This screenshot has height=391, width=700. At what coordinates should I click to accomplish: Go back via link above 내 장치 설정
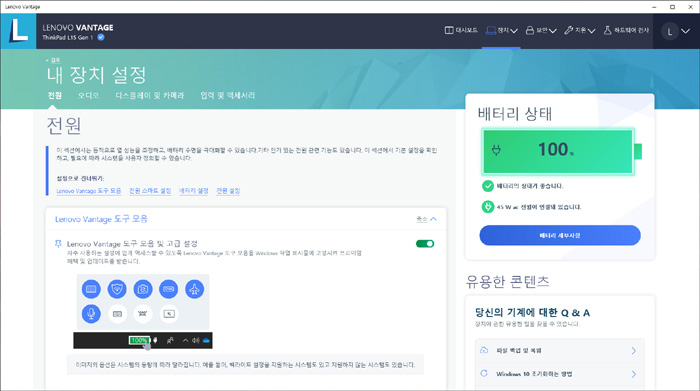[x=53, y=60]
